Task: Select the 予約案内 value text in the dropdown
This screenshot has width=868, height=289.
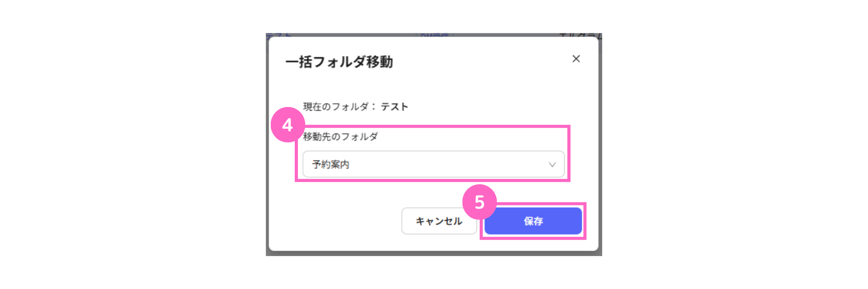Action: coord(330,164)
